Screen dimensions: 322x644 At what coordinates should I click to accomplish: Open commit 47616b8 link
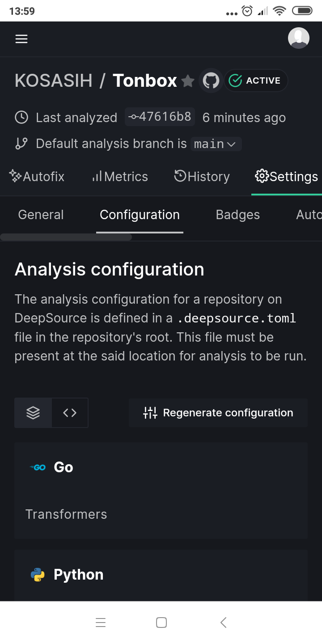[160, 117]
